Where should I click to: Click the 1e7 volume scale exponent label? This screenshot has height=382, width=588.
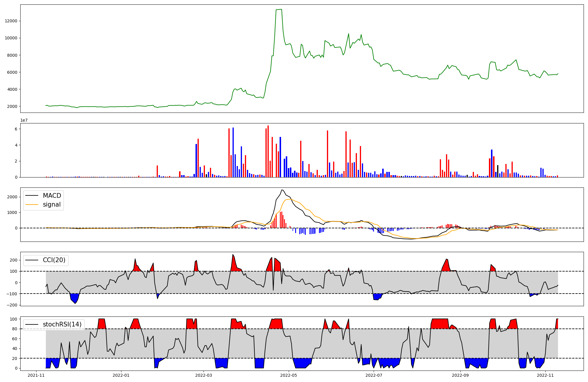point(24,120)
